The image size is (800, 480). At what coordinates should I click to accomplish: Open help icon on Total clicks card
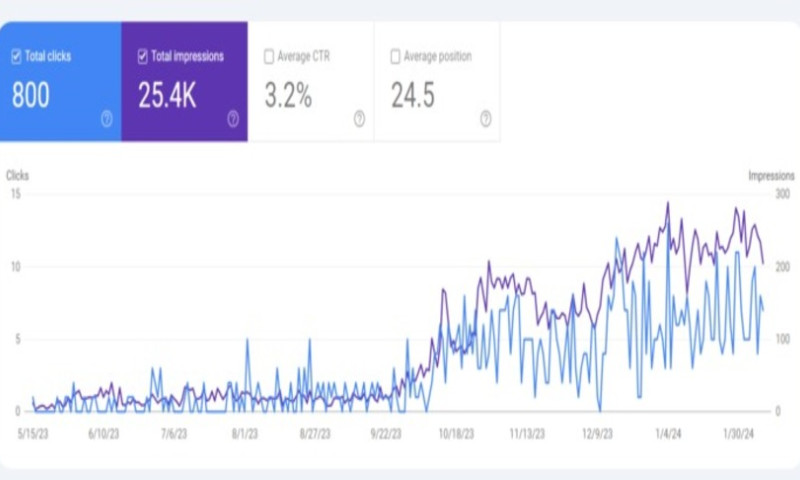pos(106,119)
